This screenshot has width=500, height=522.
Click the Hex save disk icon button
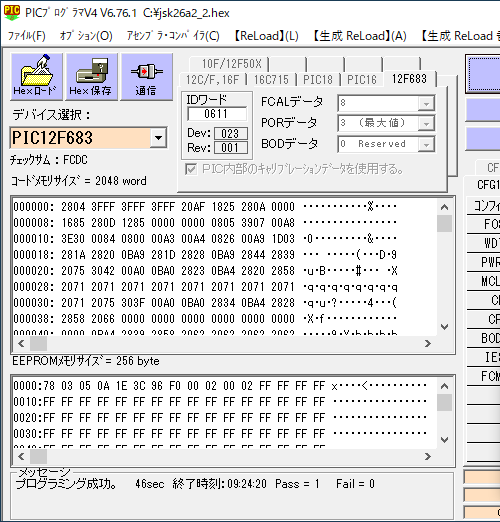pos(92,77)
